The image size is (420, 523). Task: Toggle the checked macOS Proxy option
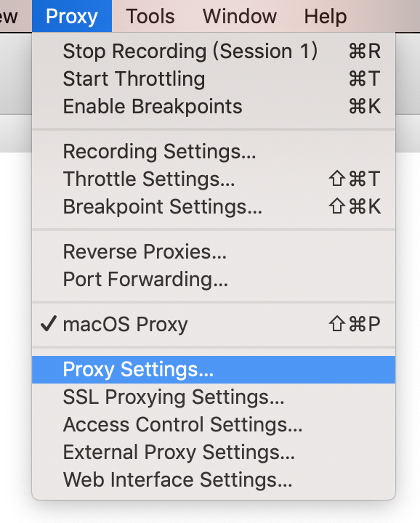point(214,324)
